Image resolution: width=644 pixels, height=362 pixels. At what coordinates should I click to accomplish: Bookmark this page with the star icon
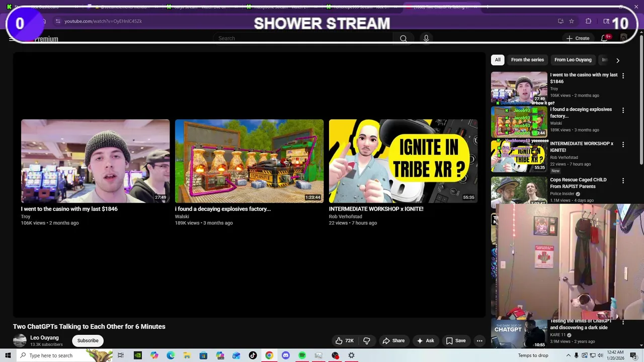[572, 21]
